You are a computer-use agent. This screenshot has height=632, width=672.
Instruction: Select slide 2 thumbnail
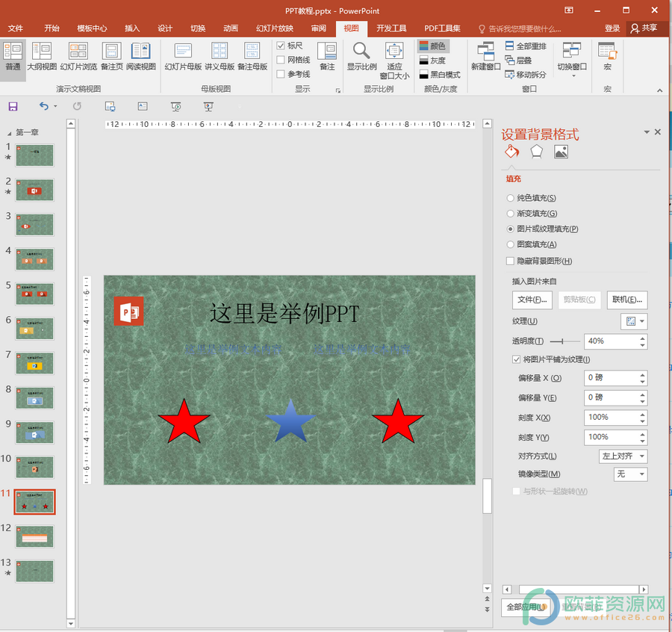pos(34,190)
